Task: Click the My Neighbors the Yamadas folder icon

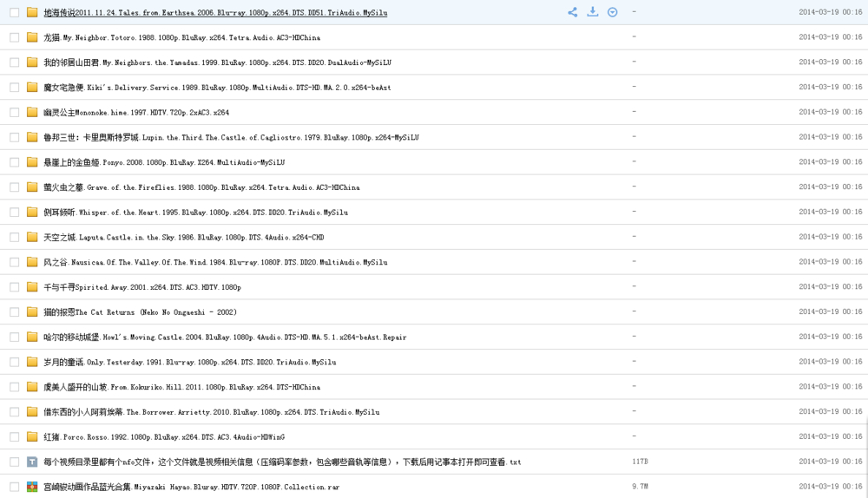Action: [32, 62]
